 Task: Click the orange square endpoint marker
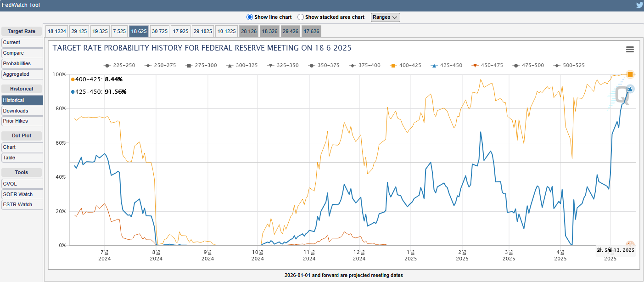click(630, 74)
